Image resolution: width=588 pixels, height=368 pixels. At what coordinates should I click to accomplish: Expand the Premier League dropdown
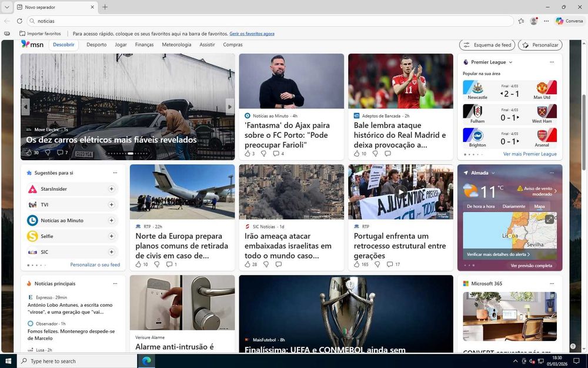tap(510, 62)
